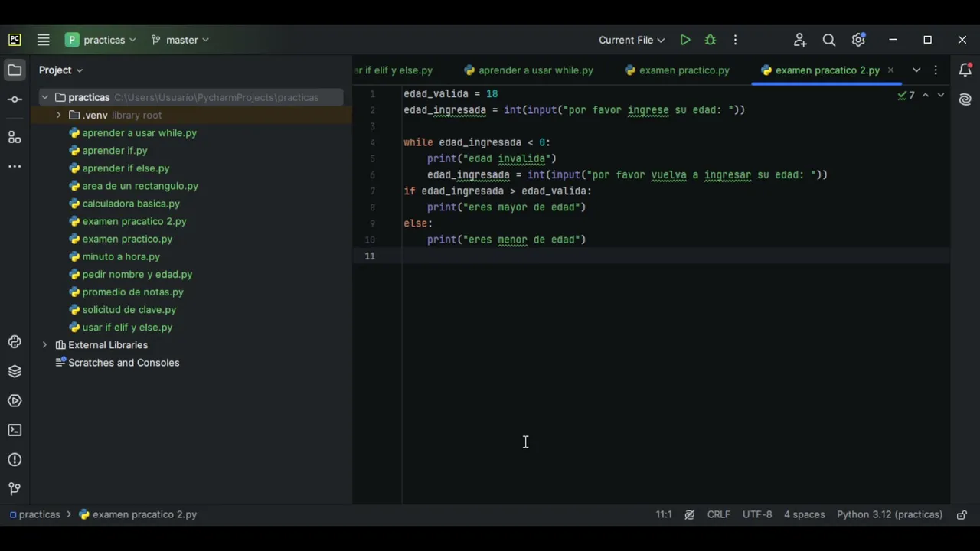Screen dimensions: 980x551
Task: Open the master branch dropdown
Action: click(180, 40)
